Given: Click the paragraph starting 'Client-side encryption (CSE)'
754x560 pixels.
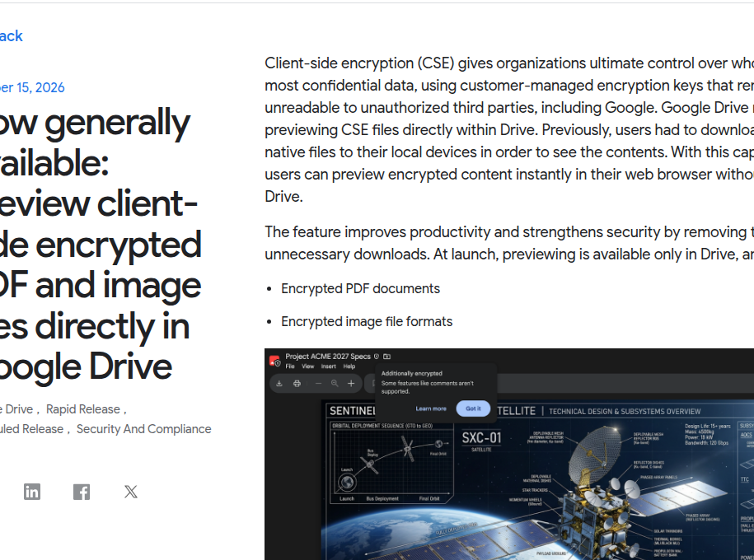Looking at the screenshot, I should coord(509,130).
